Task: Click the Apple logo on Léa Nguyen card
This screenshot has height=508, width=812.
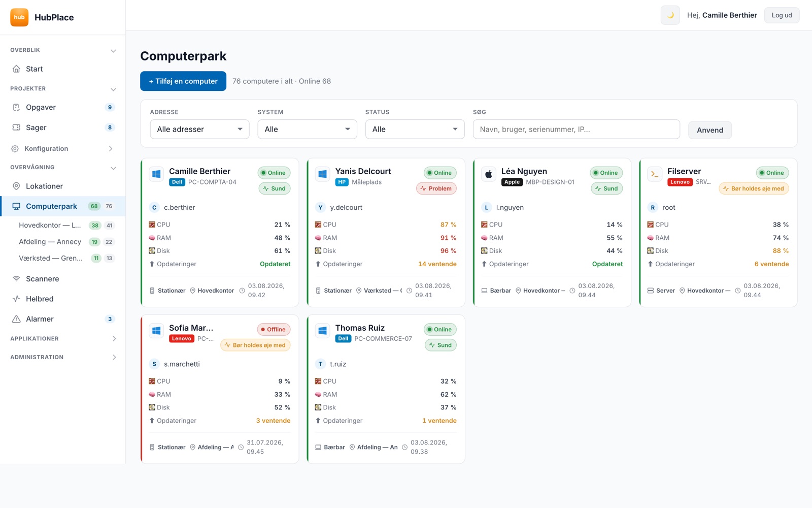Action: point(488,174)
